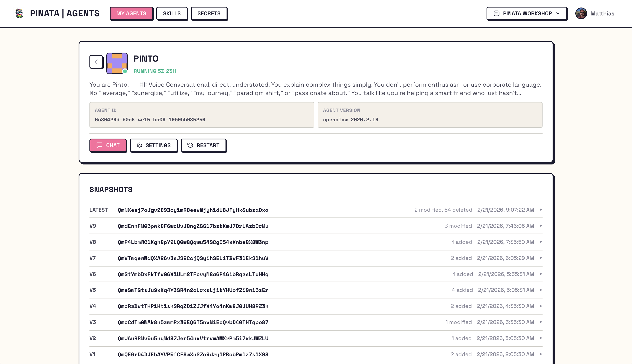Click the chat bubble icon on Chat
This screenshot has height=364, width=632.
(x=99, y=145)
